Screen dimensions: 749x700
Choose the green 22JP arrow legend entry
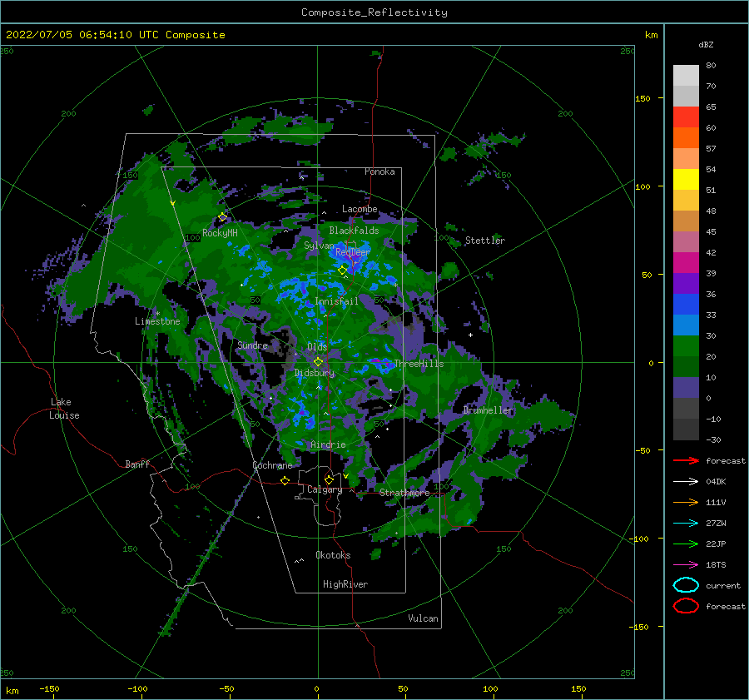(x=686, y=544)
